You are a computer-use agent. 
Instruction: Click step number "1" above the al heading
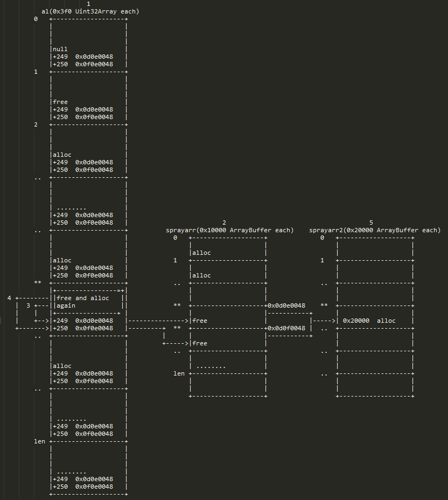tap(88, 4)
